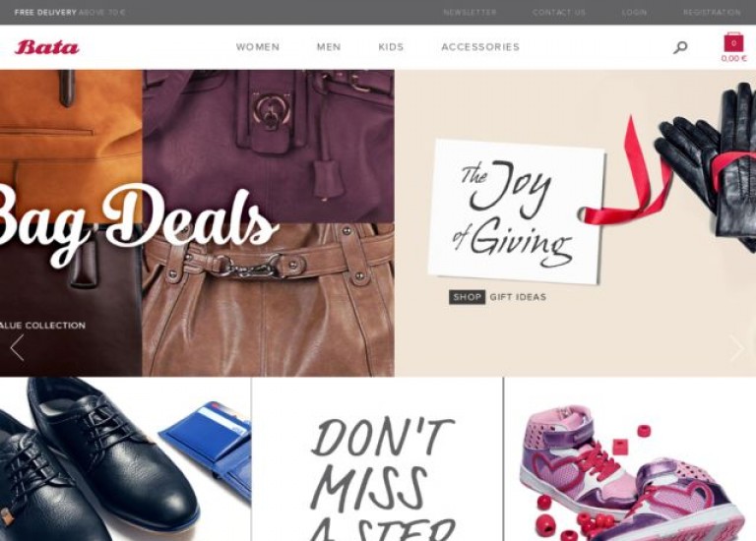This screenshot has width=756, height=541.
Task: Click the Shop Gift Ideas button
Action: coord(497,297)
